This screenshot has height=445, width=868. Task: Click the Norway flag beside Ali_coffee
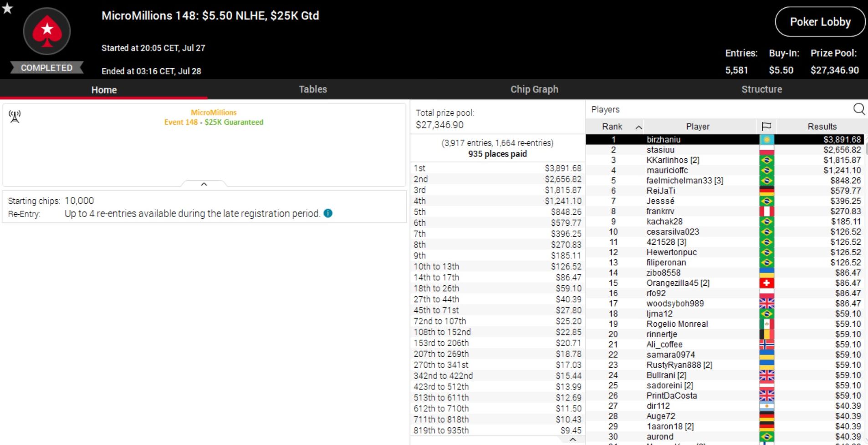tap(766, 344)
